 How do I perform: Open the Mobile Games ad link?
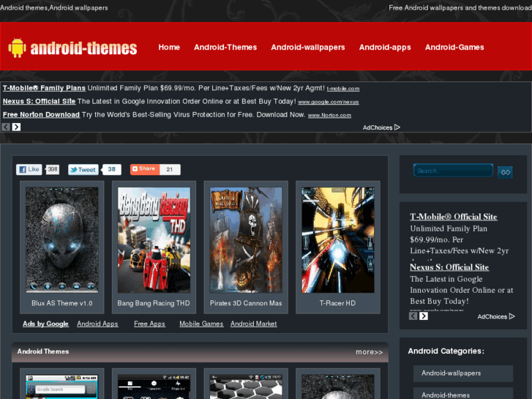tap(201, 324)
